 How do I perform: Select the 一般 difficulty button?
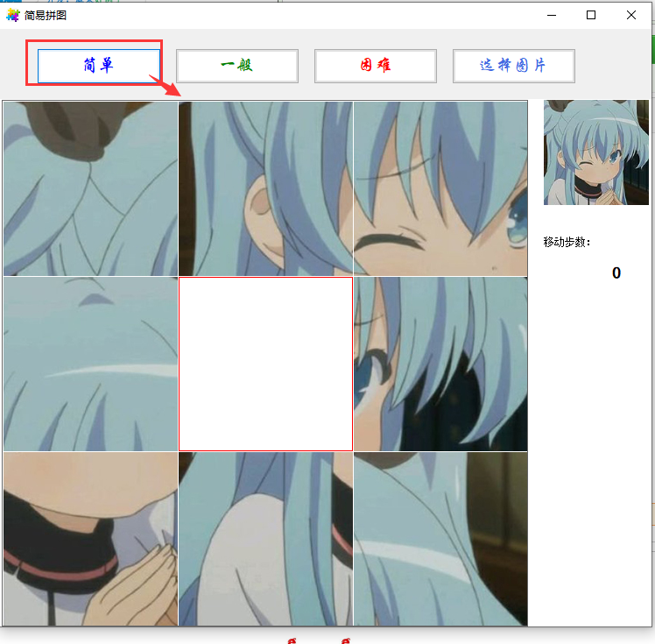(x=236, y=66)
